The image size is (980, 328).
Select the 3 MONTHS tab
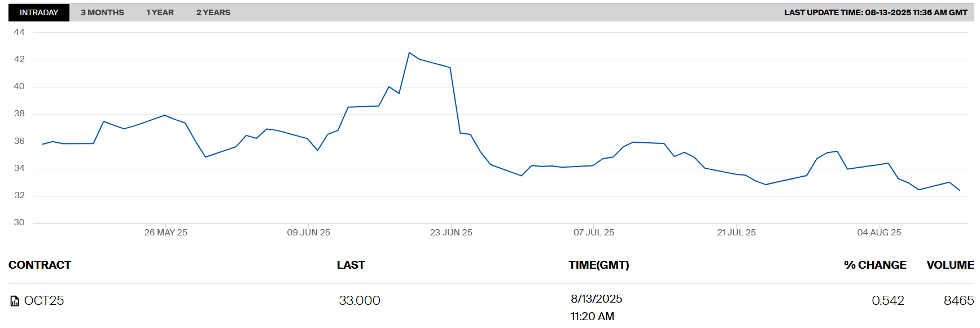(102, 12)
